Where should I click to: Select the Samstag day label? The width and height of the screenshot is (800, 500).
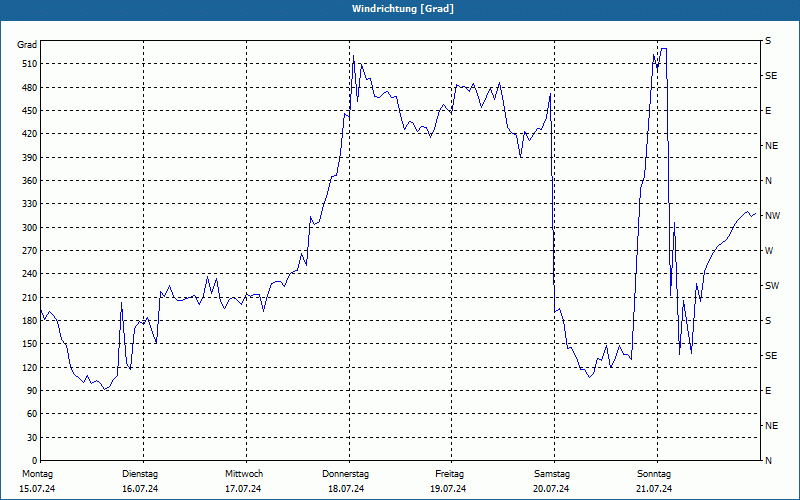click(x=552, y=474)
